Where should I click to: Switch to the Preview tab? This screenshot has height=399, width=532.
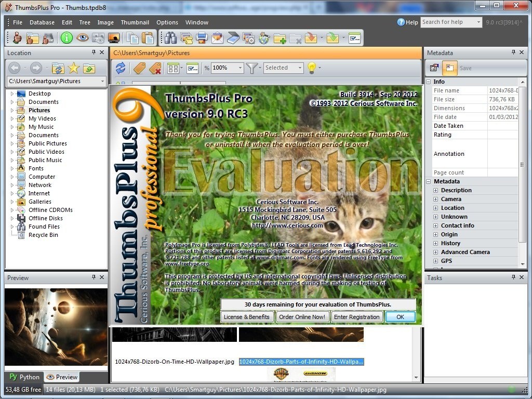[x=62, y=377]
